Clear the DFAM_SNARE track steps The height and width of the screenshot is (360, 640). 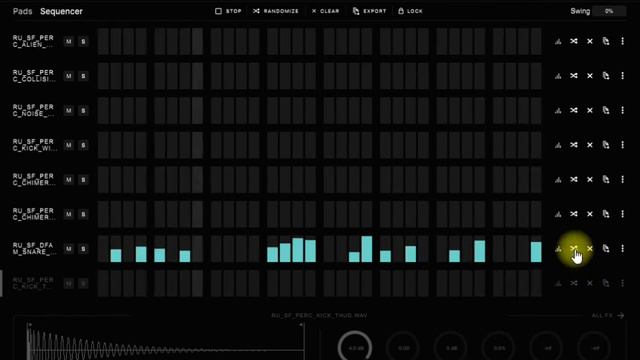point(590,249)
